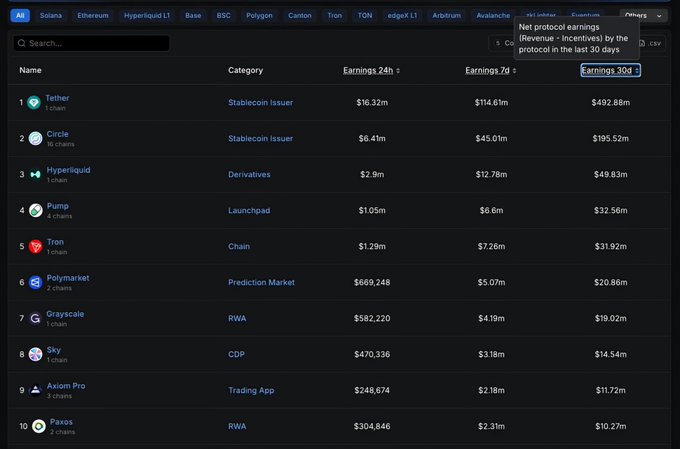Filter by edgeX L1 chain
This screenshot has height=449, width=680.
(402, 16)
